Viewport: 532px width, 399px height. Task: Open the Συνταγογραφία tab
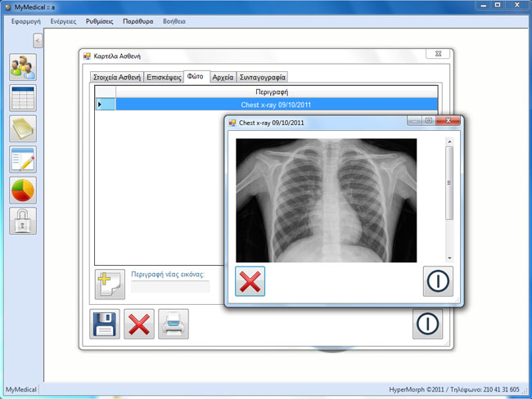(x=262, y=77)
